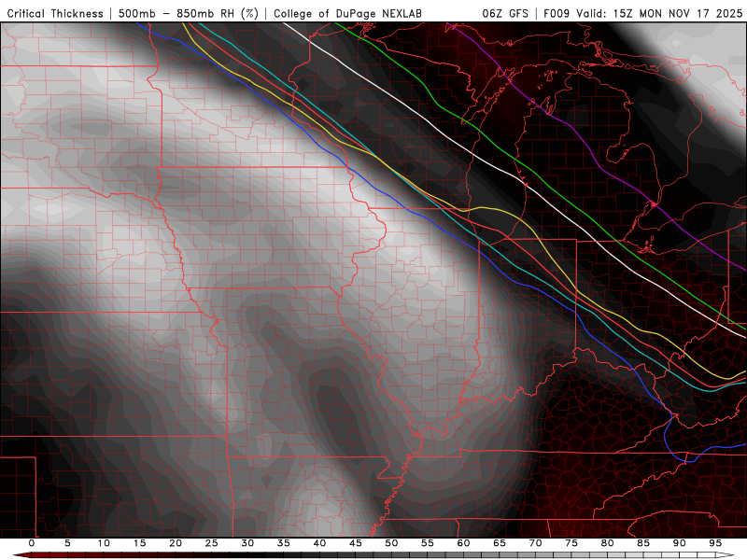Click the "F009" forecast hour text

click(x=557, y=13)
